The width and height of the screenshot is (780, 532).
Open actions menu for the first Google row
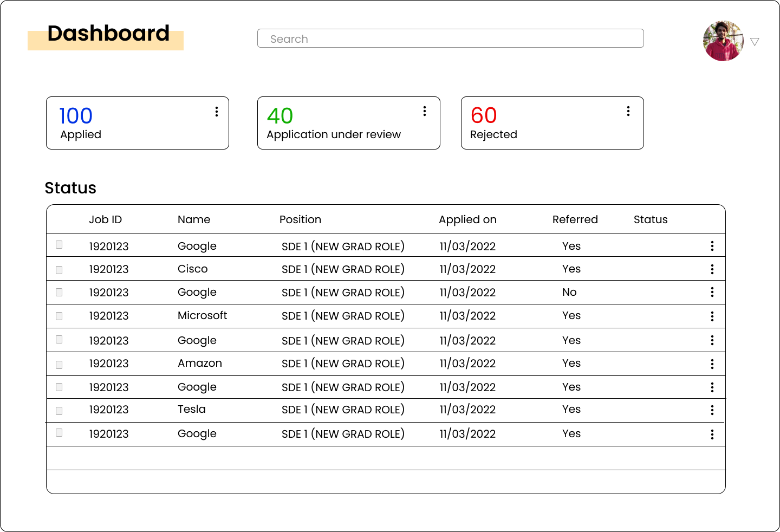point(712,245)
